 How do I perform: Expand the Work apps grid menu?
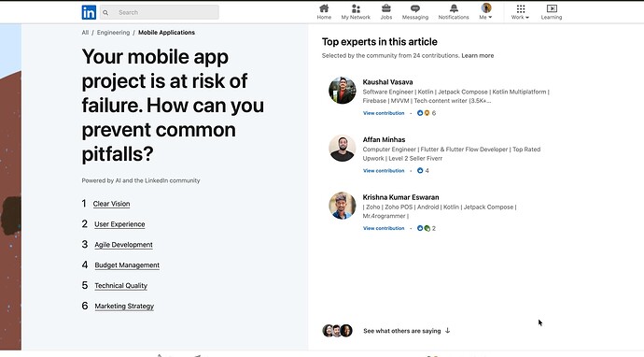tap(520, 12)
